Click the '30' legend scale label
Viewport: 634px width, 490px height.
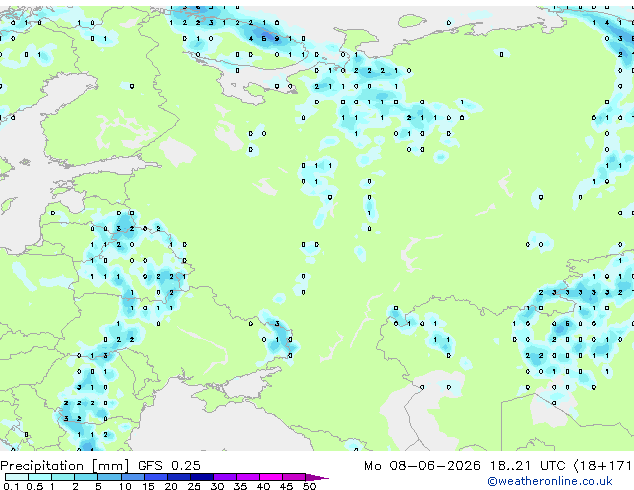tap(217, 486)
